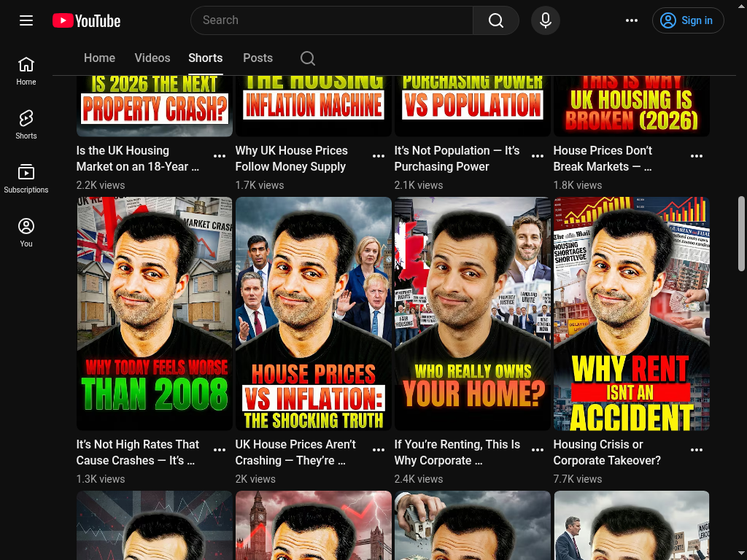Play the 'Purchasing Power vs Population' thumbnail
The height and width of the screenshot is (560, 747).
click(x=473, y=106)
